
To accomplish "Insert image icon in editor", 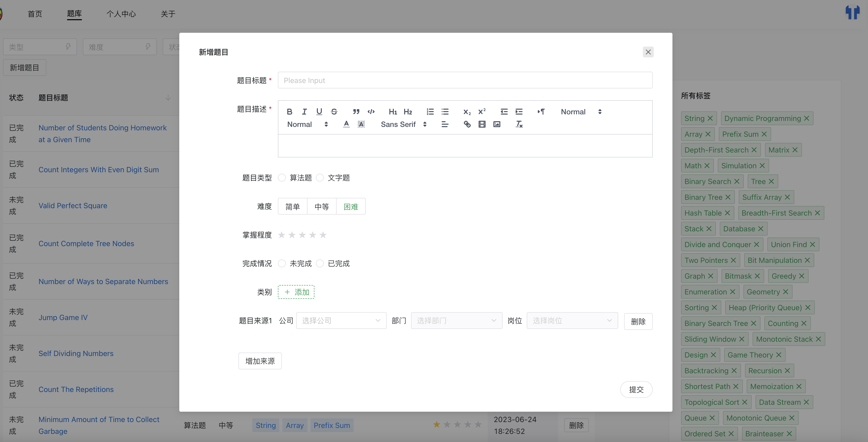I will (x=497, y=124).
